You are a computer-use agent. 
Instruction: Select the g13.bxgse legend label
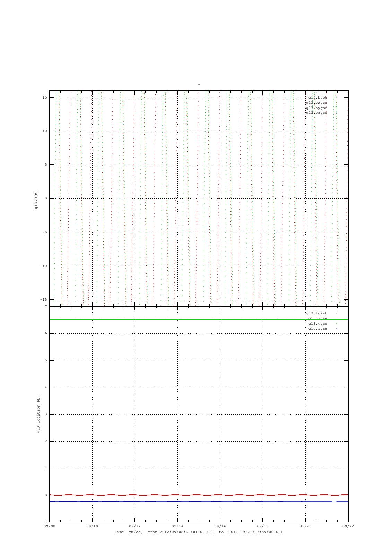(316, 103)
